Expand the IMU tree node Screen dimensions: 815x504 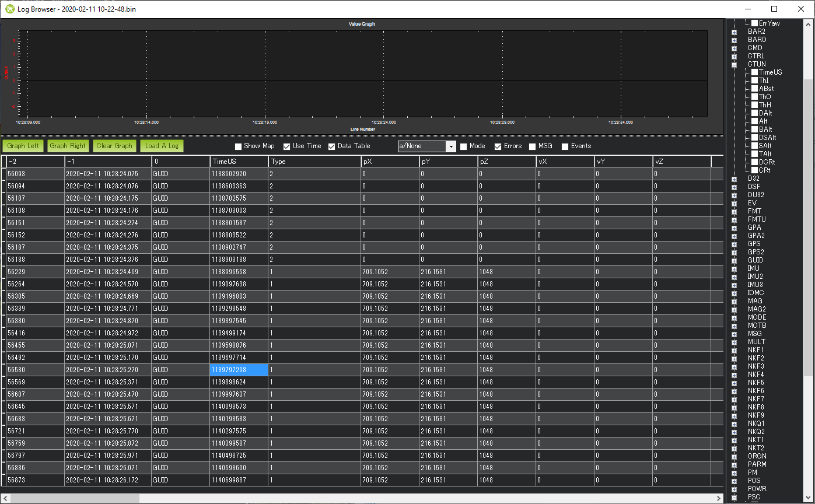(733, 268)
